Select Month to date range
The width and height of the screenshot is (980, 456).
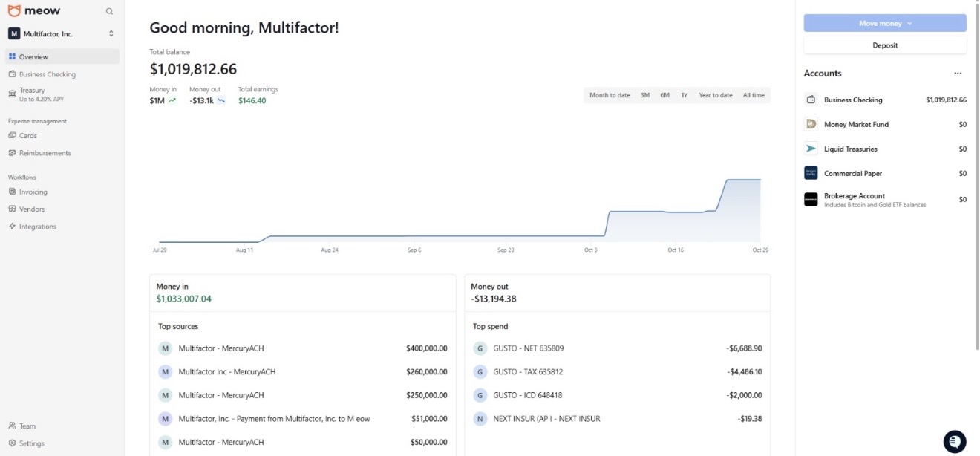tap(610, 95)
